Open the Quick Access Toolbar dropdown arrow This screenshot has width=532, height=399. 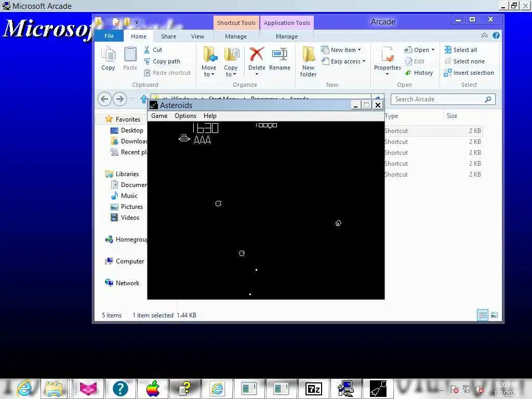(137, 22)
